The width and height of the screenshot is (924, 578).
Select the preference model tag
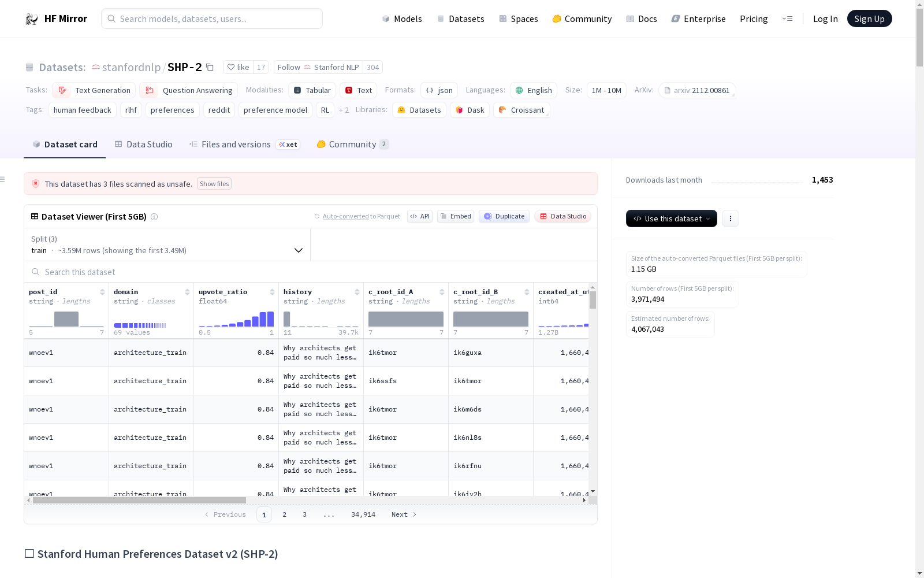(275, 110)
